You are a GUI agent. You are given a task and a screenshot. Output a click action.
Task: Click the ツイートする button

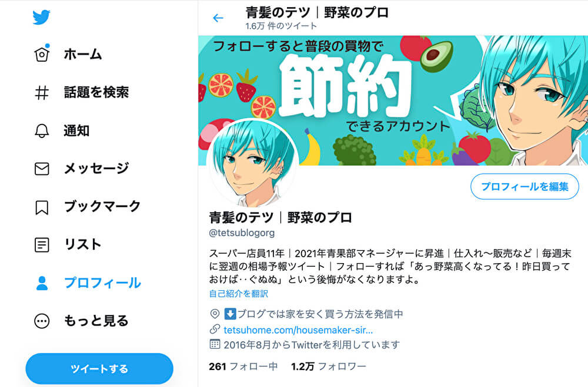(x=99, y=369)
